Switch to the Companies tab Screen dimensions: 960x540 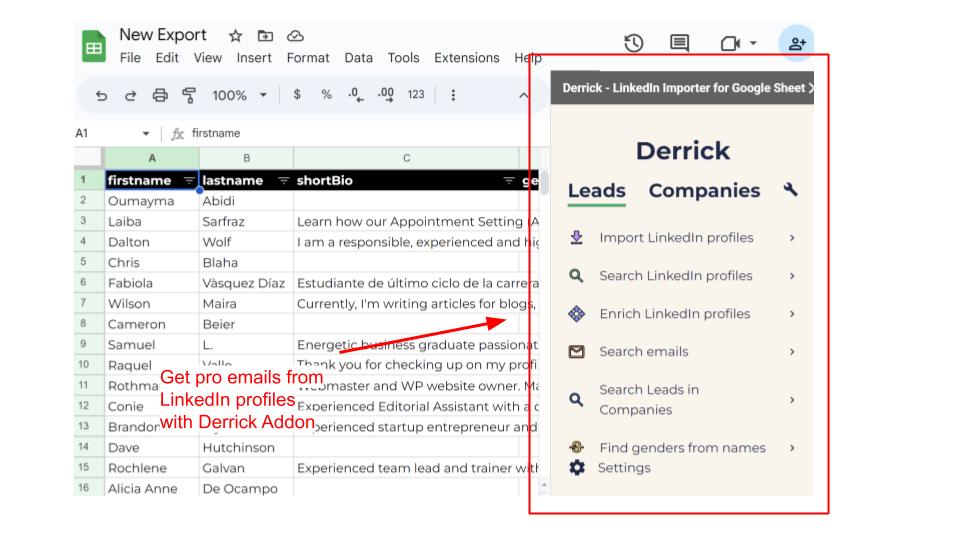point(704,190)
